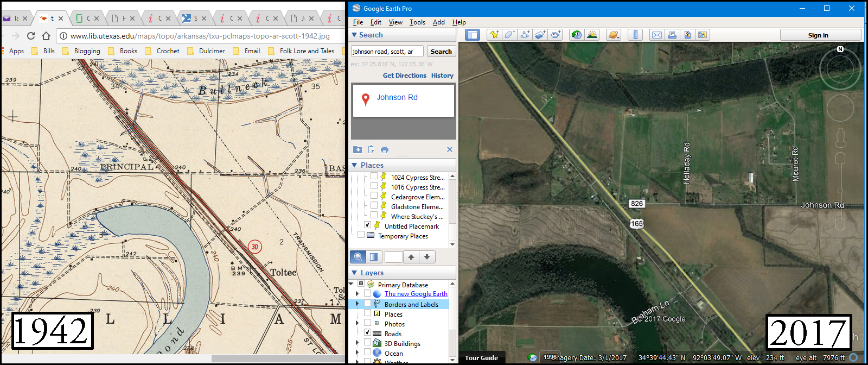The width and height of the screenshot is (868, 365).
Task: Select the Add Path tool
Action: (525, 35)
